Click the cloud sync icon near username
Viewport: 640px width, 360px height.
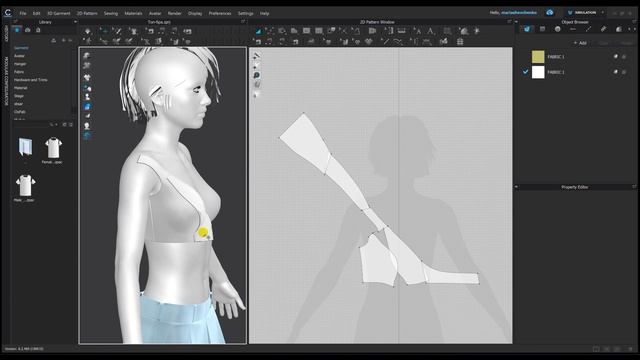[550, 13]
